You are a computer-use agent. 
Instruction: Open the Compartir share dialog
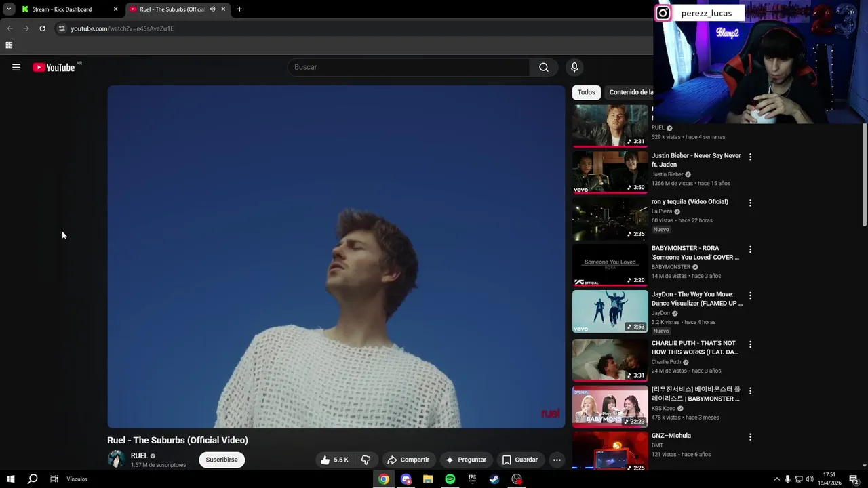408,460
